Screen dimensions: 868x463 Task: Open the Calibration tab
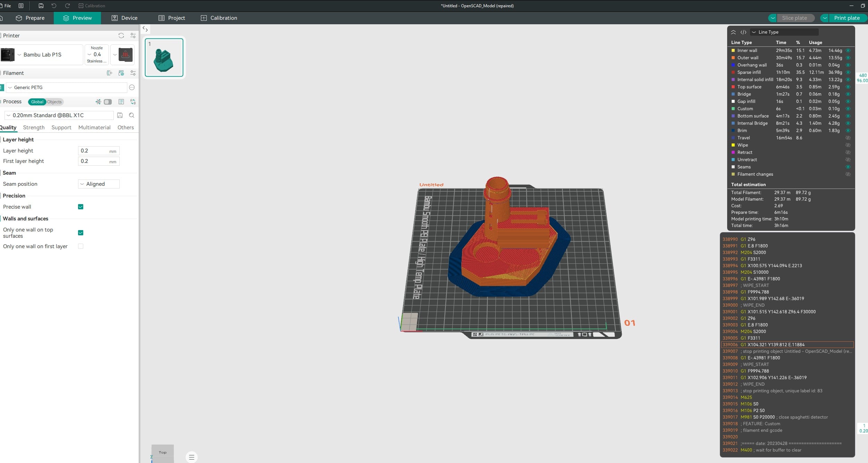pos(219,18)
